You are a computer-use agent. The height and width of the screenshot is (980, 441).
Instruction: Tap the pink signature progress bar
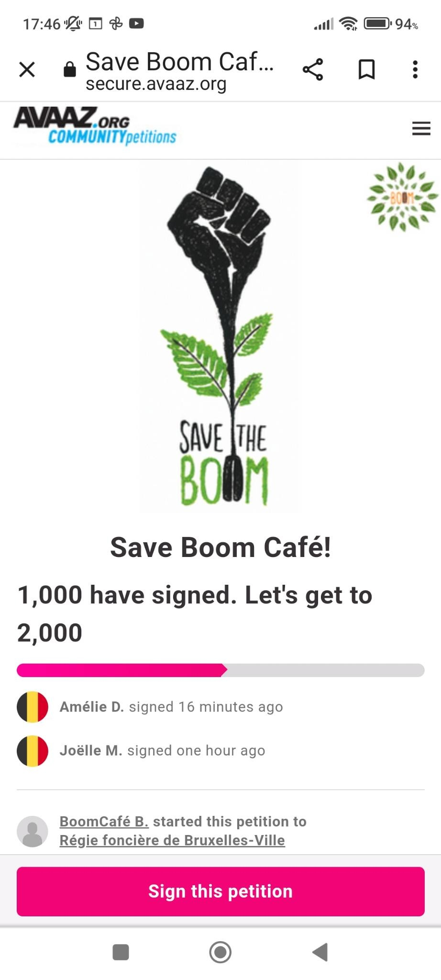coord(220,670)
